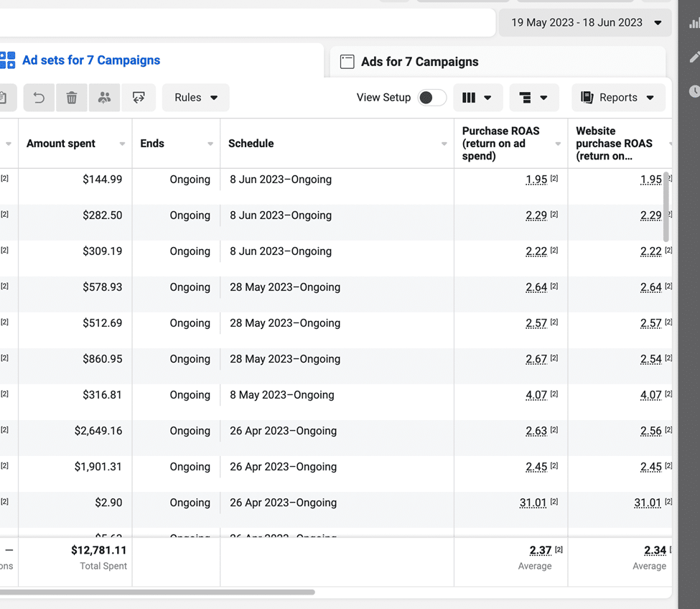Click the Website purchase ROAS header
The width and height of the screenshot is (700, 609).
point(614,144)
